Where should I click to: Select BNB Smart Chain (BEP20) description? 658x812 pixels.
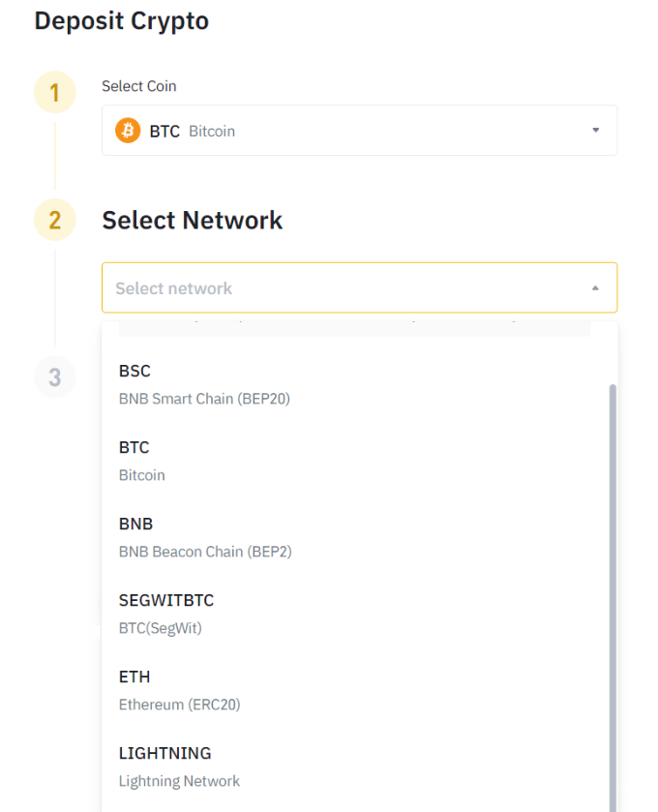pyautogui.click(x=204, y=399)
